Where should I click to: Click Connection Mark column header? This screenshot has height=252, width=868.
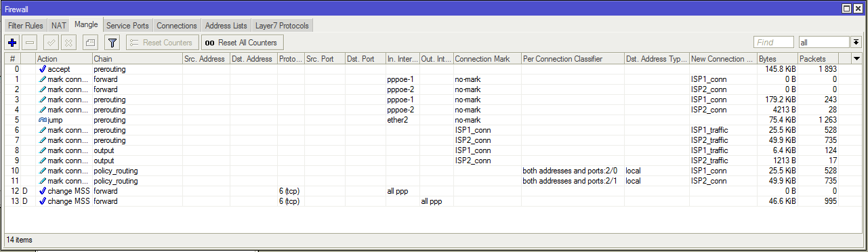point(487,59)
